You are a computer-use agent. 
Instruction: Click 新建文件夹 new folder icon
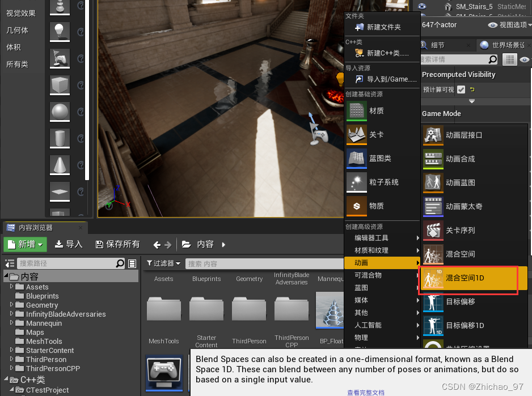tap(360, 27)
